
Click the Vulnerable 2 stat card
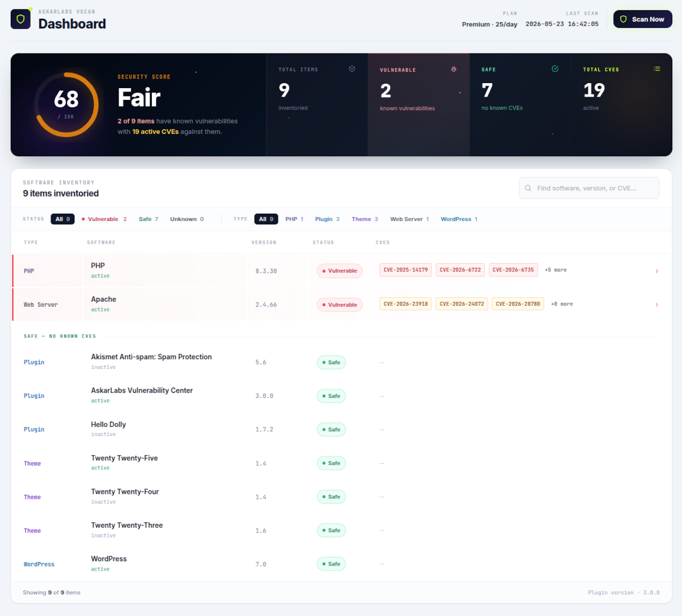(x=419, y=105)
